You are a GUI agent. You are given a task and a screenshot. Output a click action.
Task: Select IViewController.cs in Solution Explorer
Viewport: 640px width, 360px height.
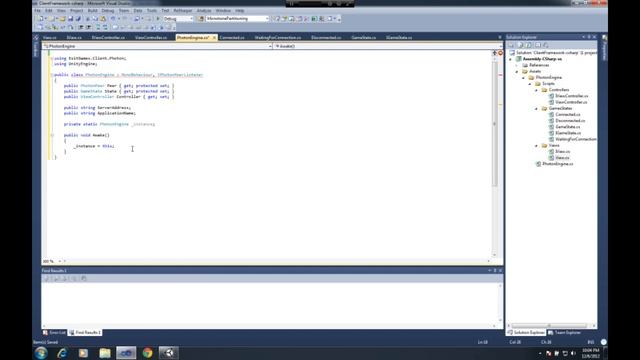pyautogui.click(x=571, y=96)
